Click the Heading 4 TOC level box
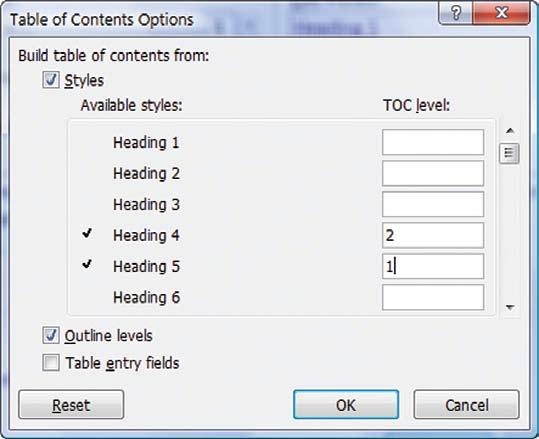 click(433, 235)
